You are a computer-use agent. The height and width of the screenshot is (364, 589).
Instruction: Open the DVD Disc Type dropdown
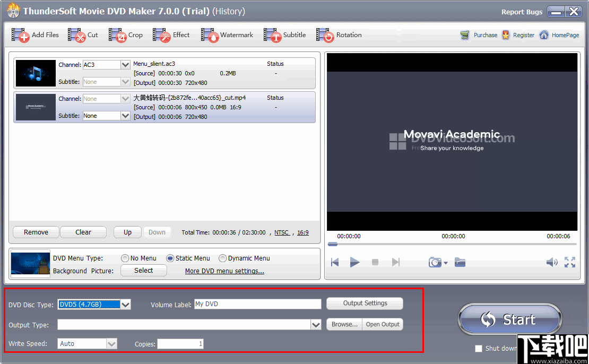pyautogui.click(x=125, y=304)
